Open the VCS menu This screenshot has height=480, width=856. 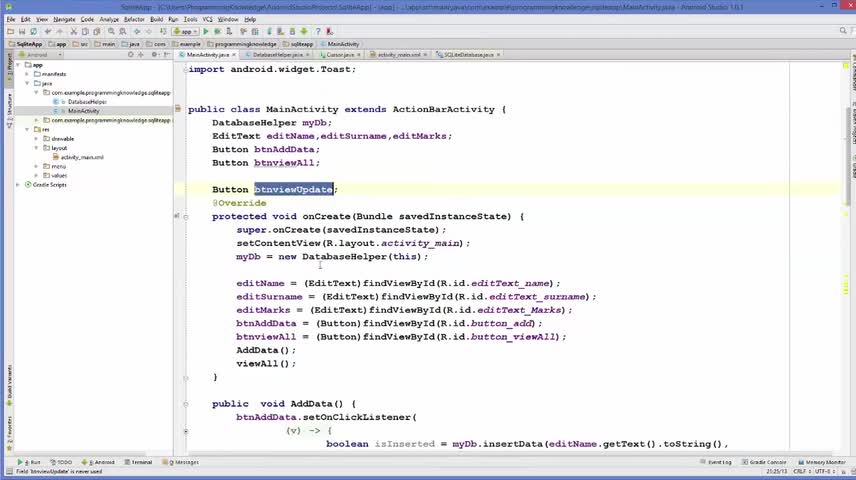tap(207, 19)
